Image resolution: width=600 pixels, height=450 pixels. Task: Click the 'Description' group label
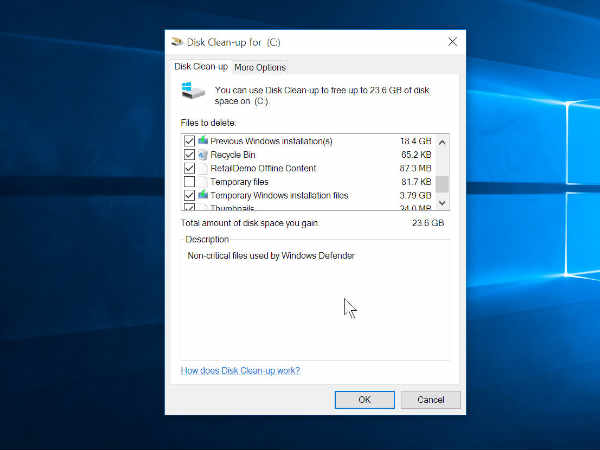point(207,239)
